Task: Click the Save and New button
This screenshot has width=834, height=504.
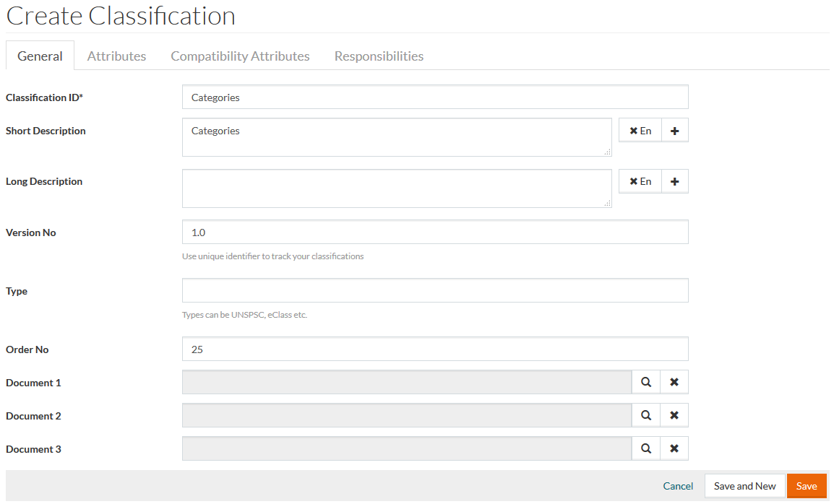Action: click(x=744, y=486)
